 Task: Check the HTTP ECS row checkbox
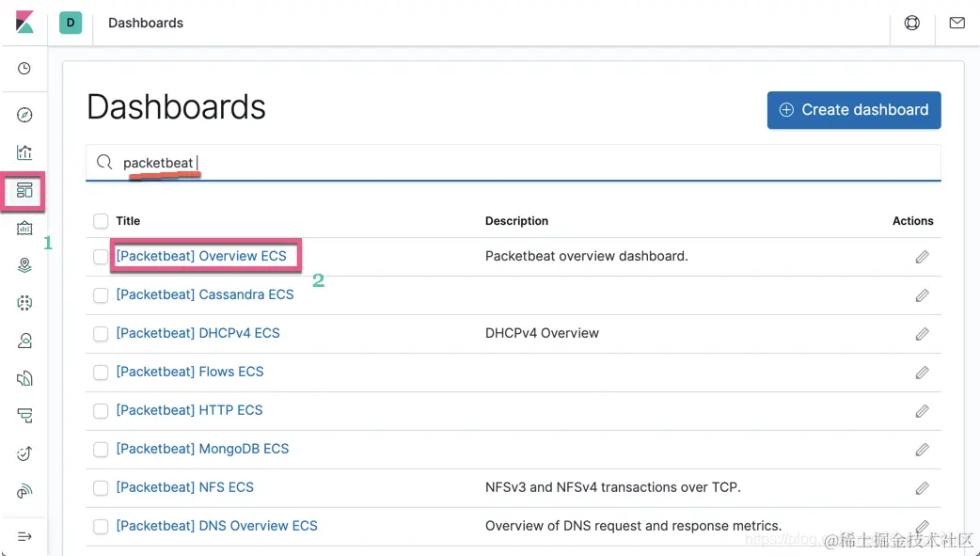[x=101, y=411]
